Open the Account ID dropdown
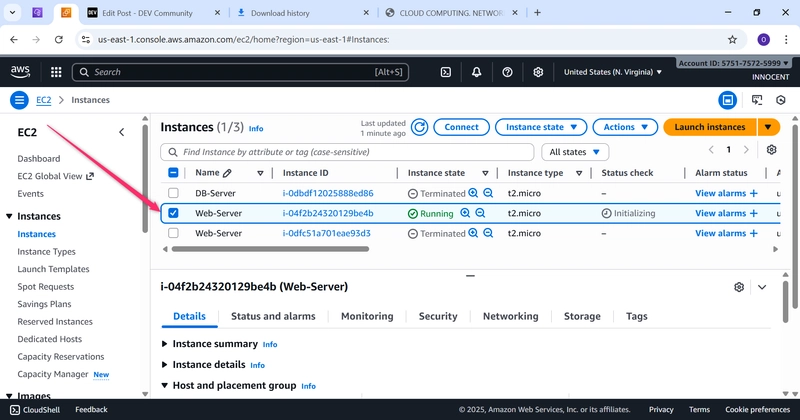Screen dimensions: 800x420 [733, 63]
